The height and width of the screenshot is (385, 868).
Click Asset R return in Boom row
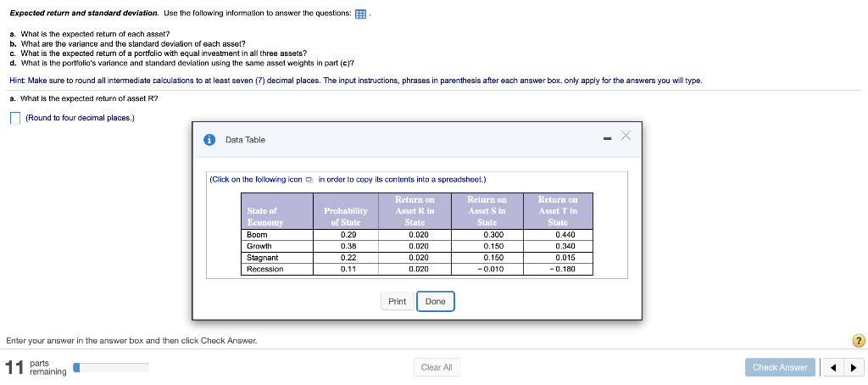tap(419, 235)
